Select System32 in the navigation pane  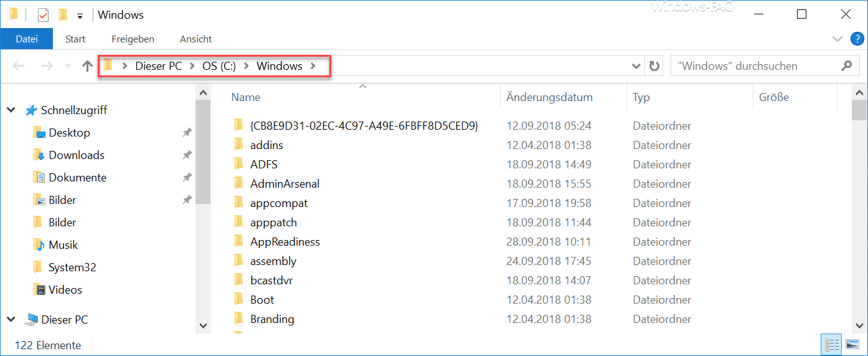pyautogui.click(x=72, y=267)
